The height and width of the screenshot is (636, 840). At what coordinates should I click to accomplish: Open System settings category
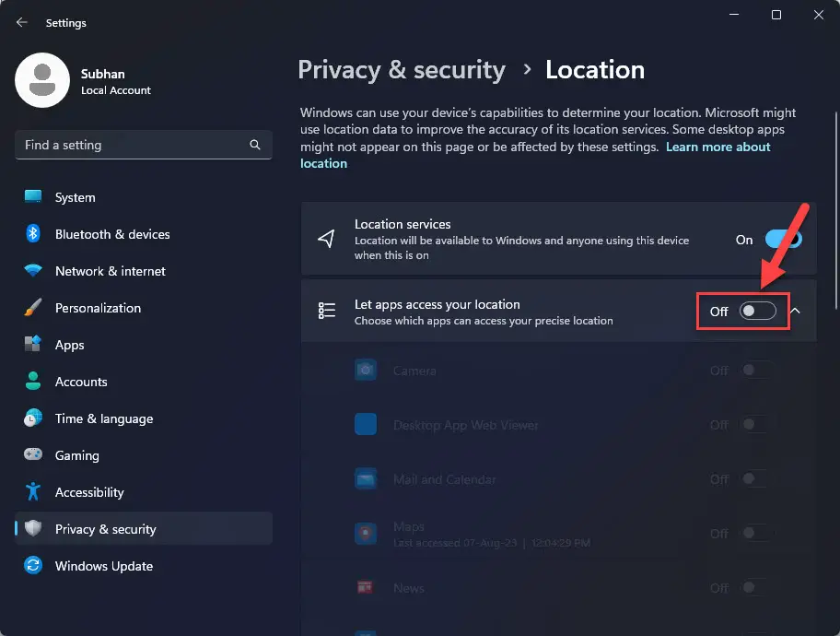point(144,197)
